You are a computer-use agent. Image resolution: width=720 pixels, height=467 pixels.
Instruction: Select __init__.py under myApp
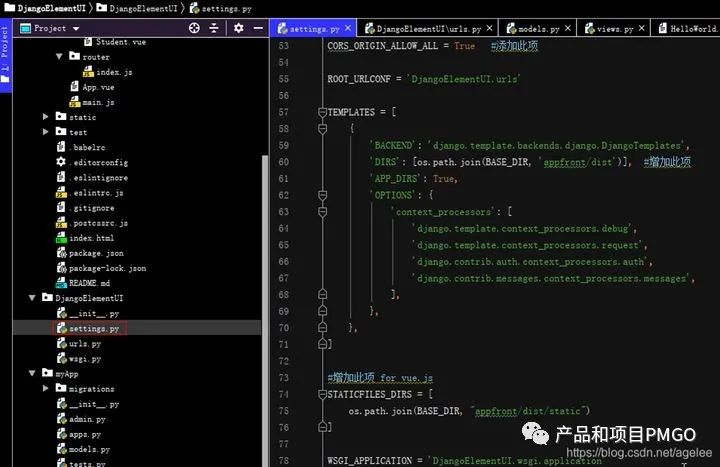click(x=88, y=404)
